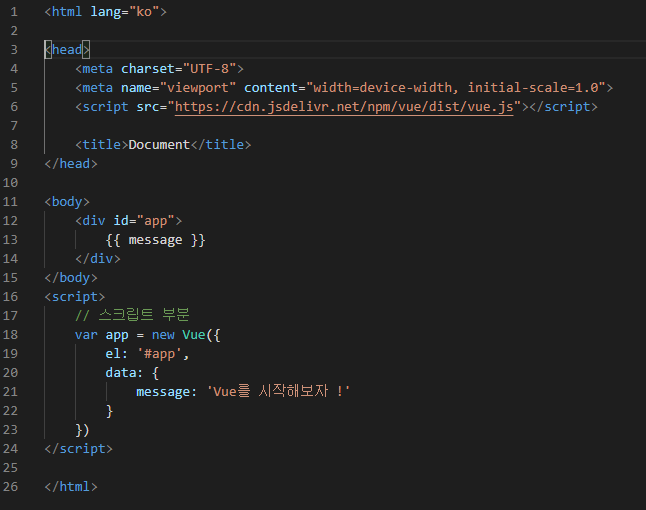Click the {{ message }} template expression
The image size is (646, 510).
155,240
